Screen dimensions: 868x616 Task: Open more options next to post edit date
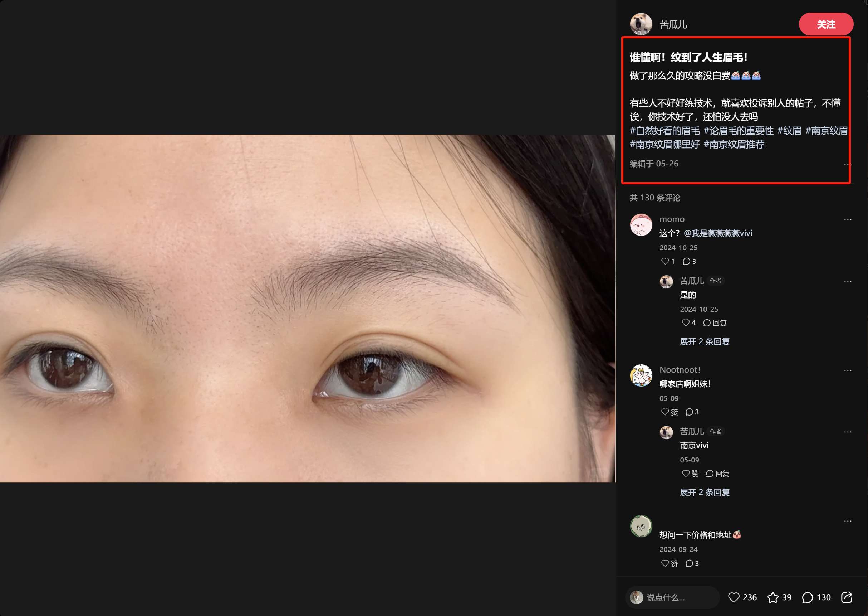[847, 164]
